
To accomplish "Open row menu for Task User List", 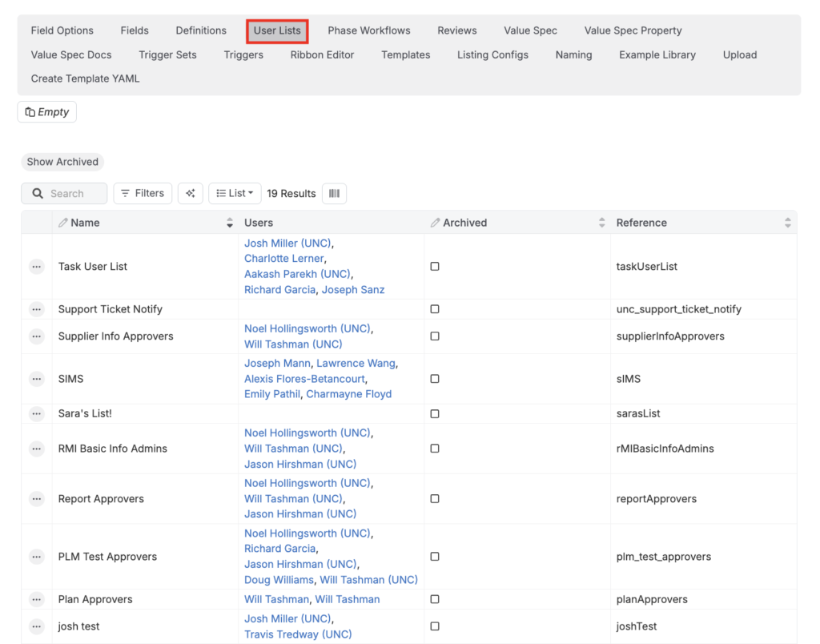I will 37,267.
